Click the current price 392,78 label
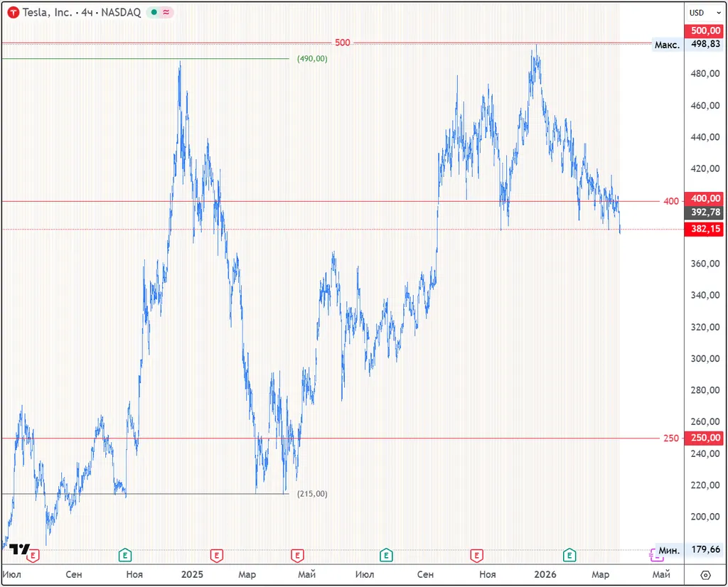 [703, 212]
